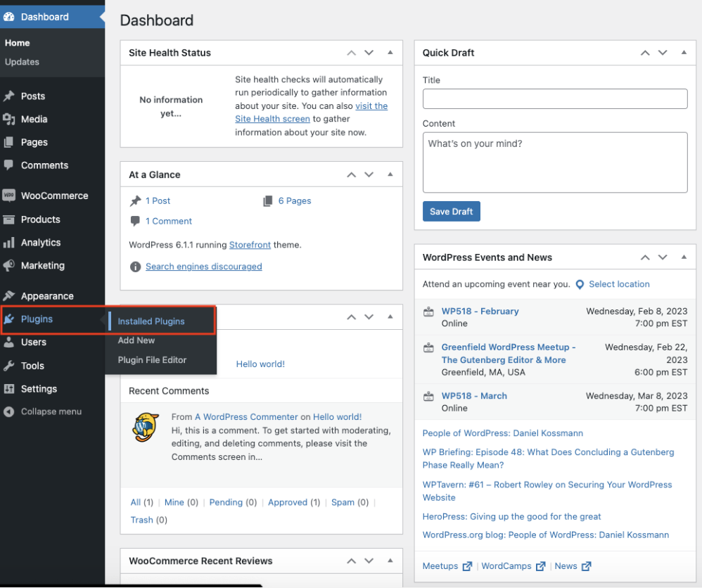The image size is (702, 588).
Task: Open HeroPress: Giving up the good article
Action: click(x=511, y=517)
